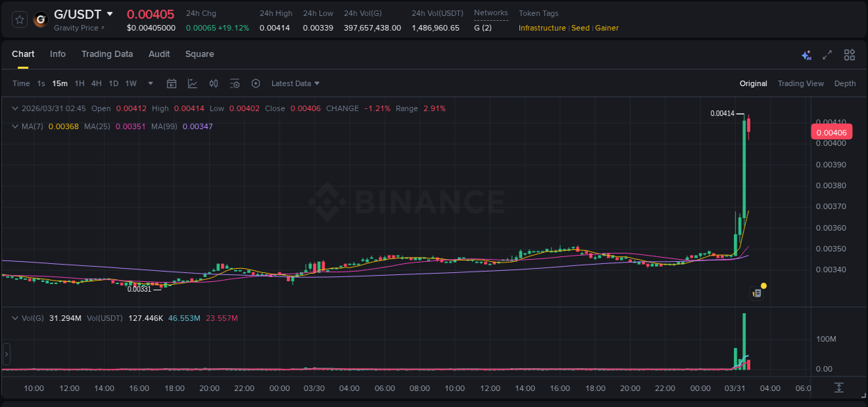Collapse the MA indicator row
Viewport: 868px width, 407px height.
pyautogui.click(x=15, y=126)
